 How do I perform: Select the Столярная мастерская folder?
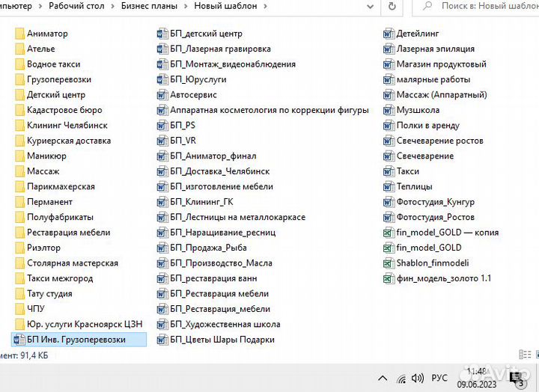coord(72,263)
